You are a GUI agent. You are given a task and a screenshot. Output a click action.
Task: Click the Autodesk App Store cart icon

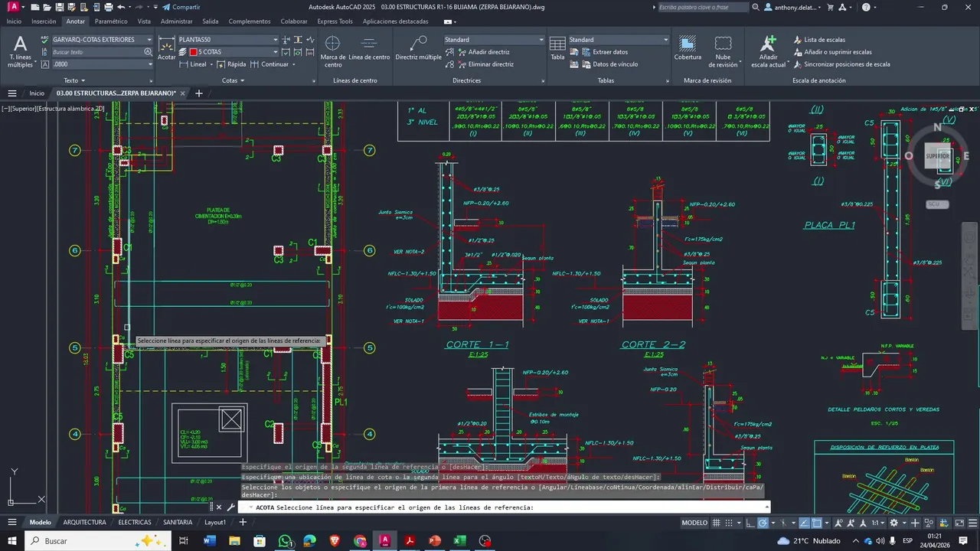pos(831,7)
